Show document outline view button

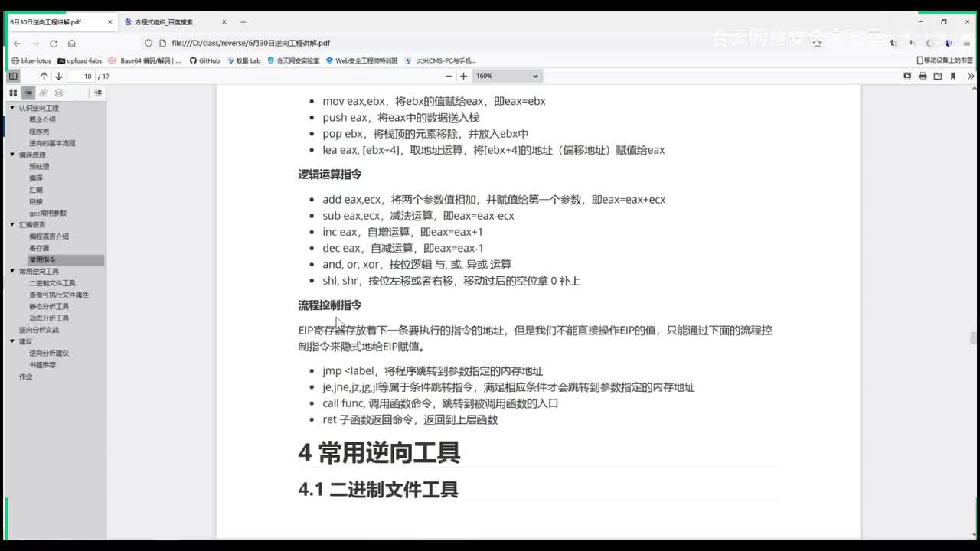[28, 93]
